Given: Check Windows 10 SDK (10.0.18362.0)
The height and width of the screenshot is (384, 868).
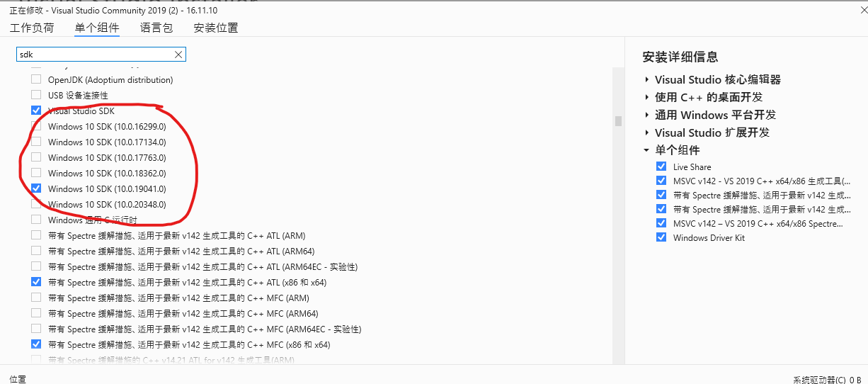Looking at the screenshot, I should [36, 173].
